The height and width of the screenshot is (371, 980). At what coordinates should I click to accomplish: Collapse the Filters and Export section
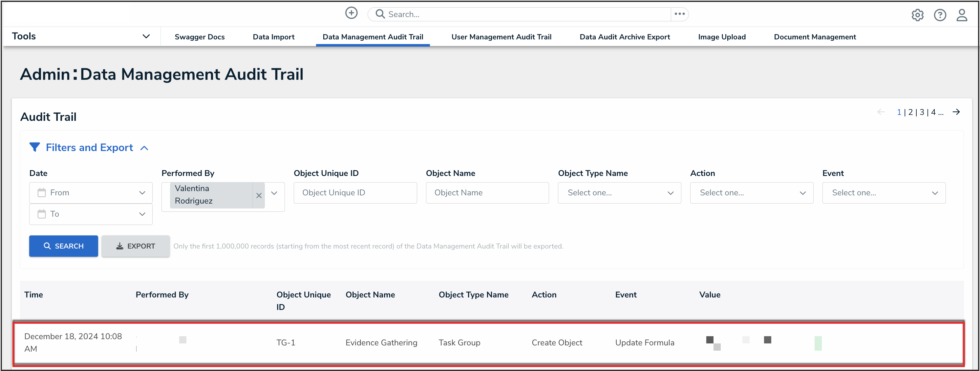(144, 148)
